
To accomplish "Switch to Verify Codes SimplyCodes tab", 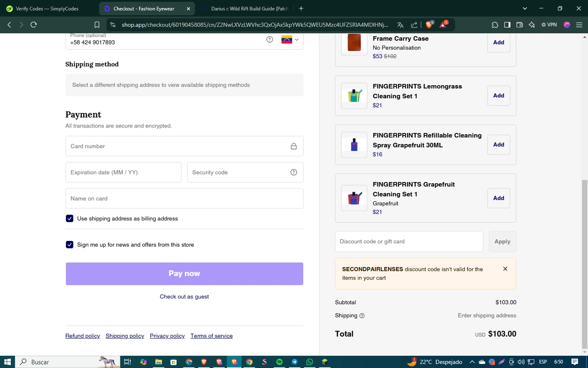I will [x=48, y=9].
